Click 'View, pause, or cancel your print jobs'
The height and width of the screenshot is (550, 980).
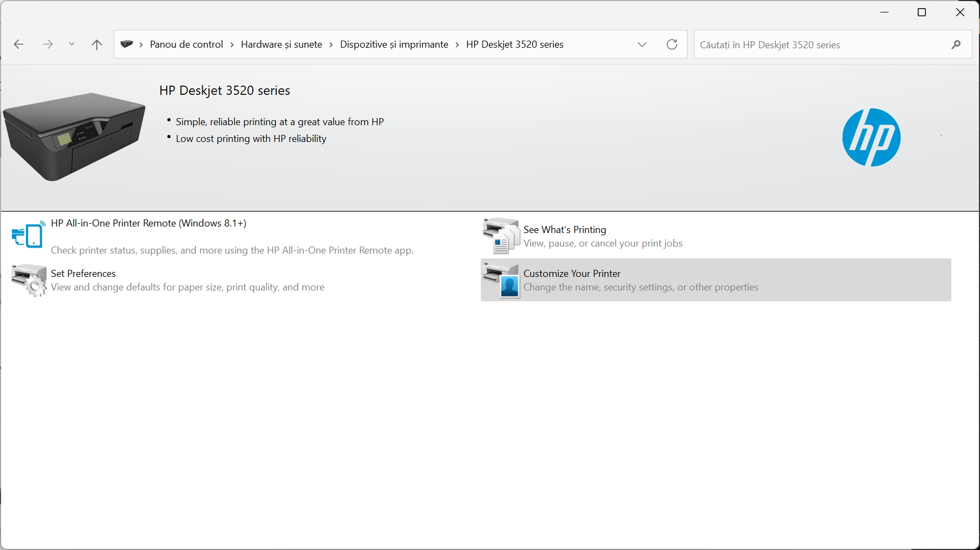(603, 243)
